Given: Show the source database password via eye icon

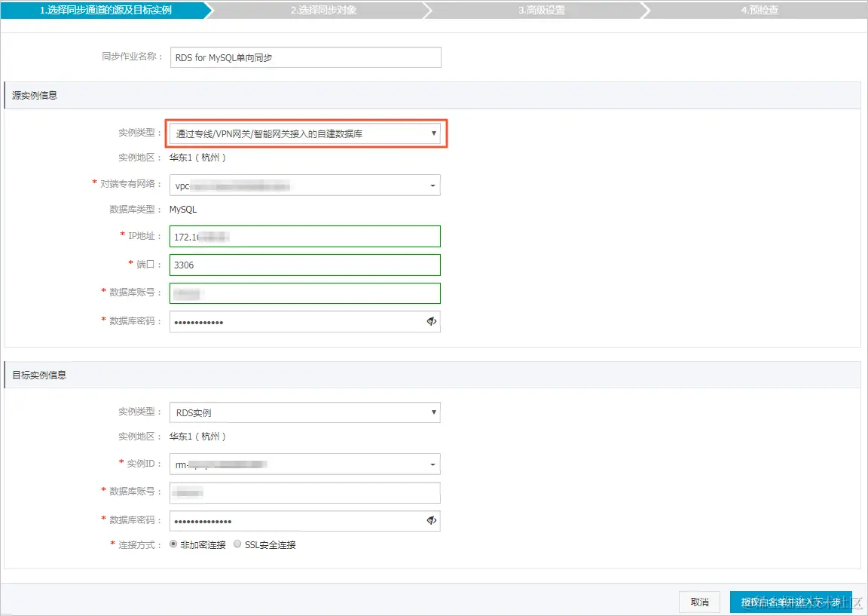Looking at the screenshot, I should (x=431, y=321).
